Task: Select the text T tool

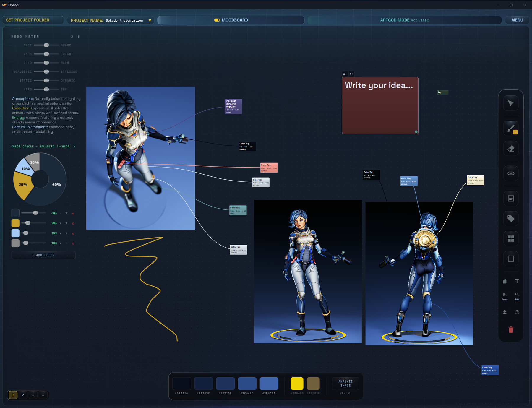Action: pos(517,281)
